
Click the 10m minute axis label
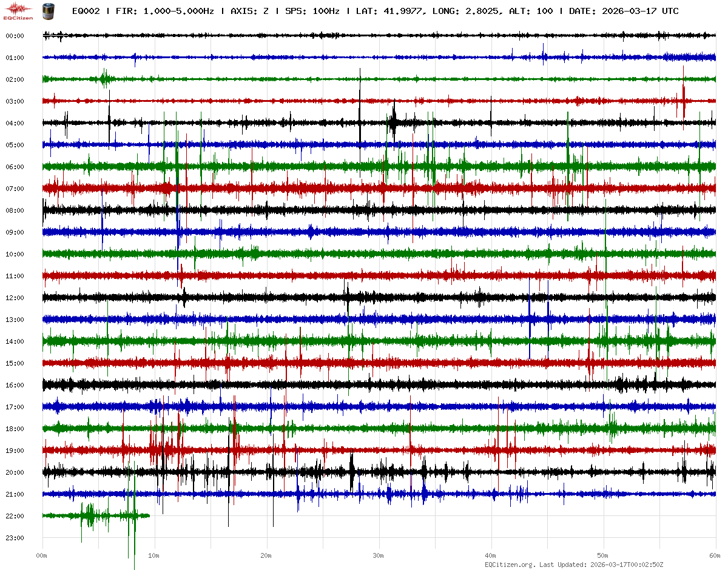154,555
